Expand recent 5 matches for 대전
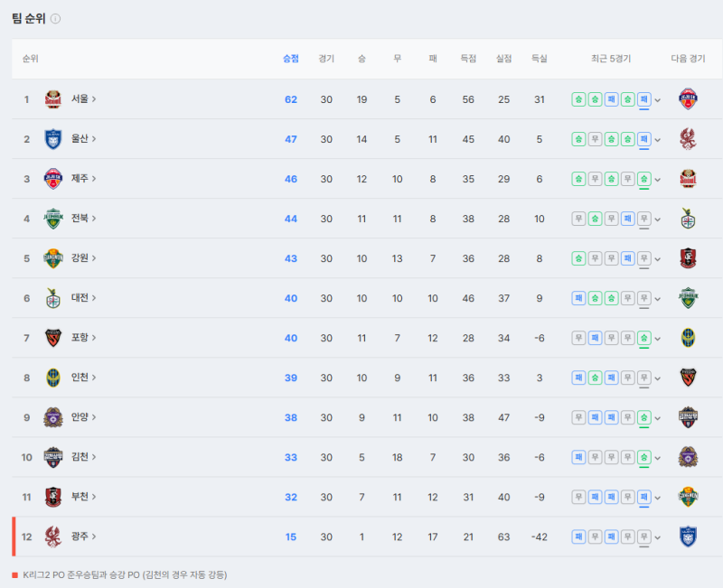723x588 pixels. click(x=658, y=299)
